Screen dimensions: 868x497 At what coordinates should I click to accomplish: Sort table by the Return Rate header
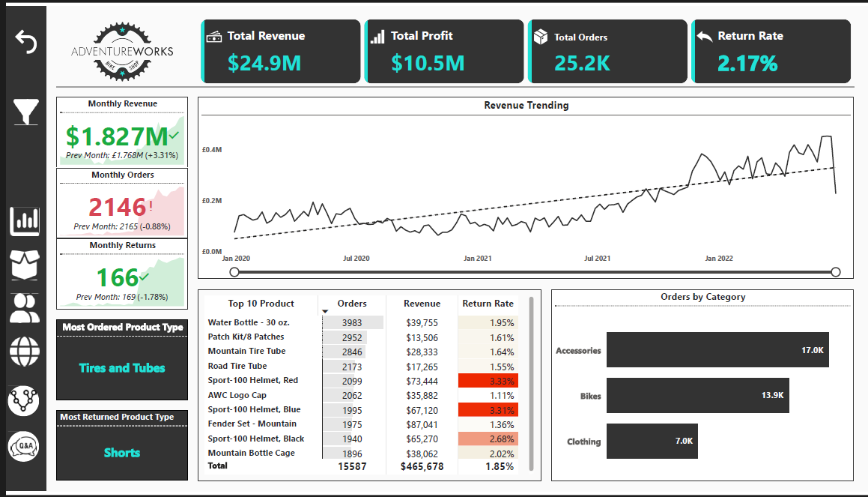coord(488,304)
